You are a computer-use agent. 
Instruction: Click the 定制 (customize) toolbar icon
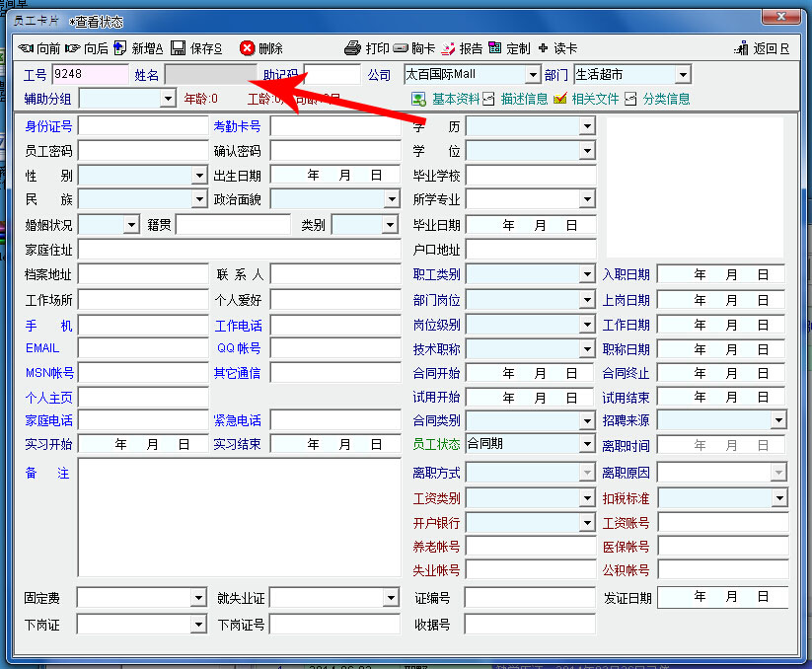click(x=495, y=48)
